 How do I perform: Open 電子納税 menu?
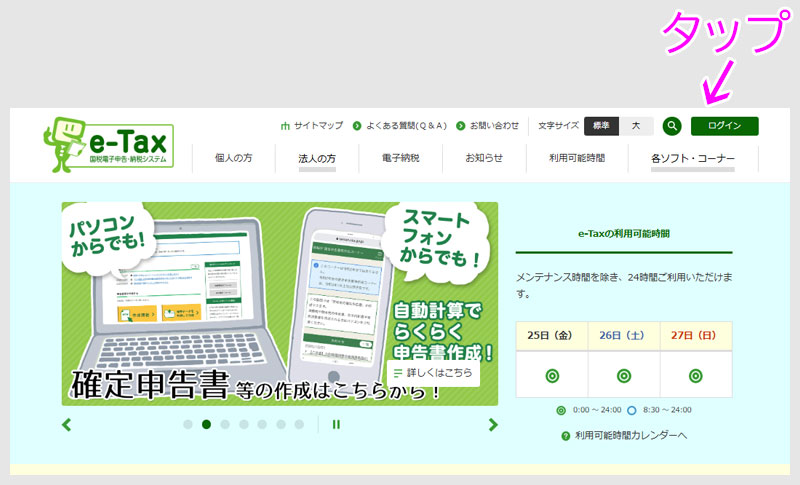[x=401, y=158]
